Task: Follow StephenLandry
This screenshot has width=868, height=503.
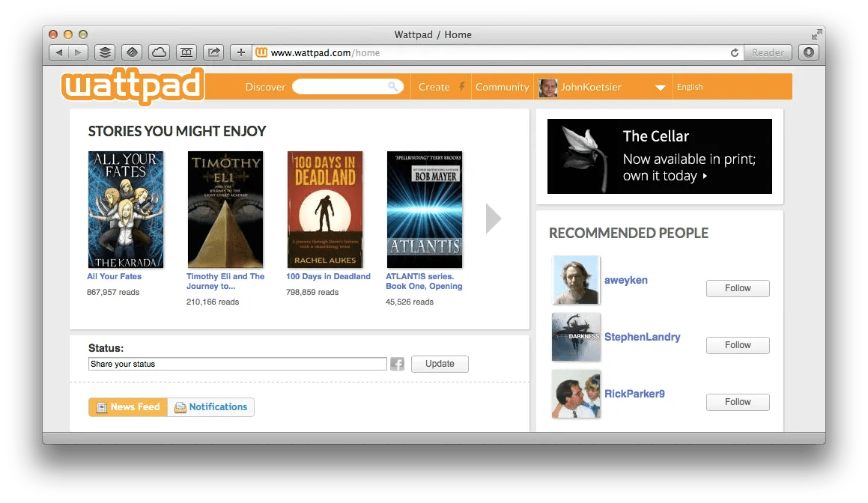Action: [x=738, y=345]
